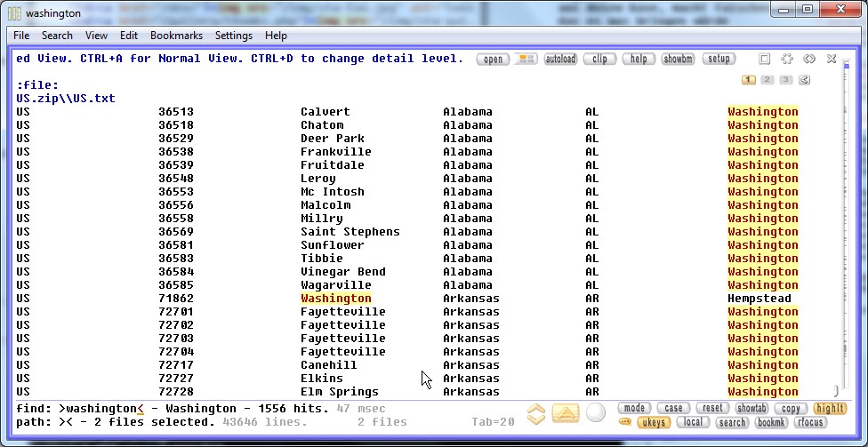Select view tab number 2

[x=768, y=80]
